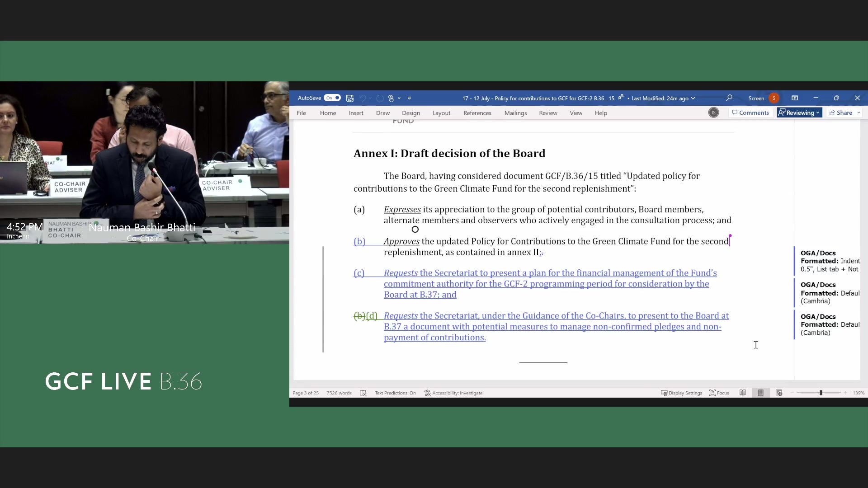Image resolution: width=868 pixels, height=488 pixels.
Task: Switch to the References tab
Action: pyautogui.click(x=477, y=113)
